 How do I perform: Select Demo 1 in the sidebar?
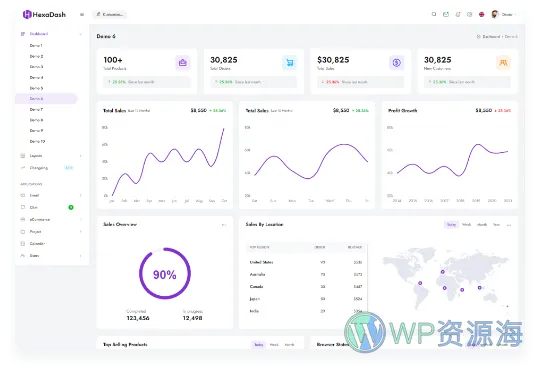36,45
